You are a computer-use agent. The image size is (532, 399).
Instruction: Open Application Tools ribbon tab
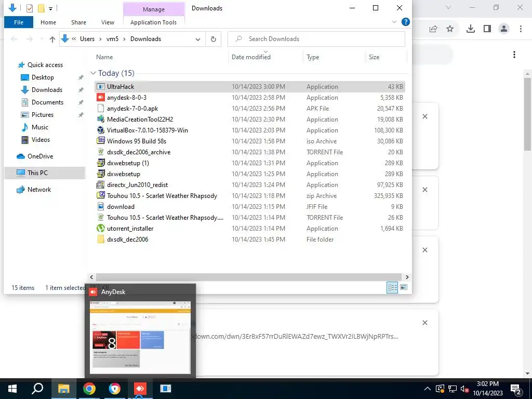[153, 22]
